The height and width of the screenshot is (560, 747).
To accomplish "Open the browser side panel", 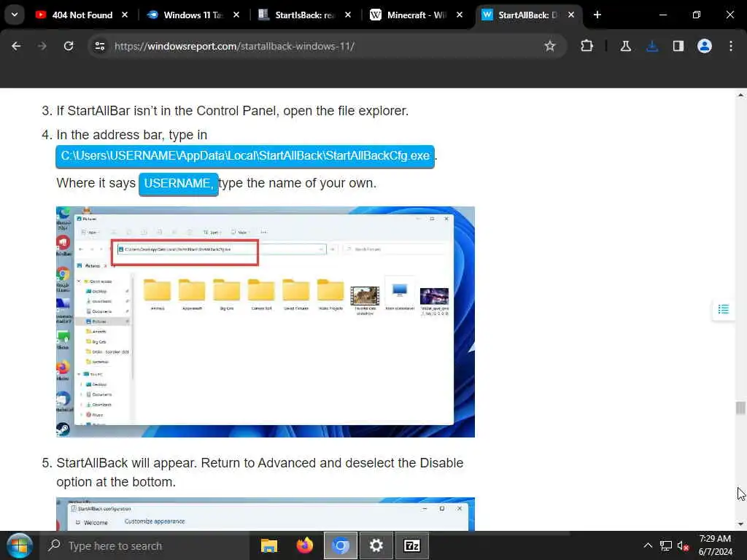I will [678, 46].
